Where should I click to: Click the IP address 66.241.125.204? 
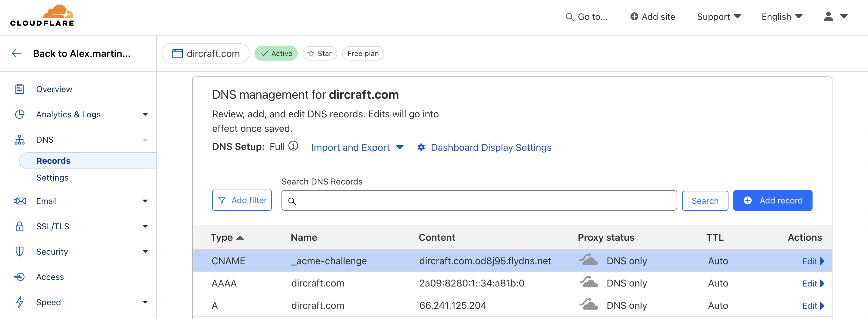[452, 305]
